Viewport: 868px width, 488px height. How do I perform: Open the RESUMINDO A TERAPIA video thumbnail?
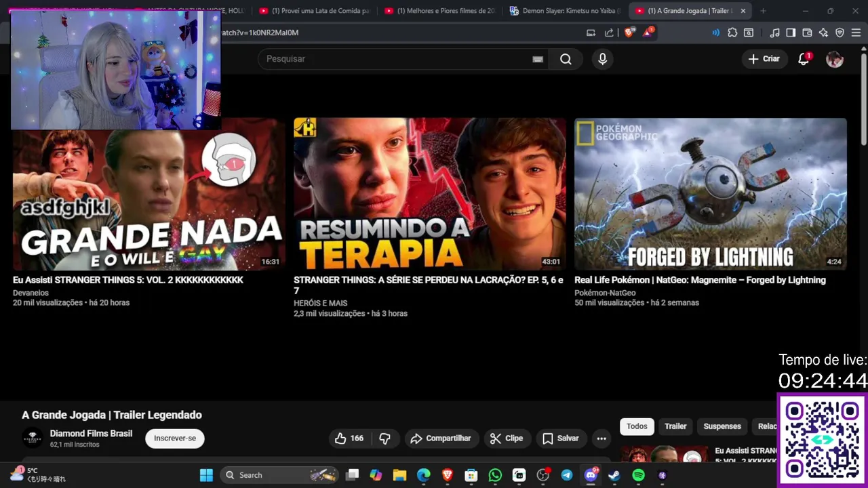coord(430,195)
